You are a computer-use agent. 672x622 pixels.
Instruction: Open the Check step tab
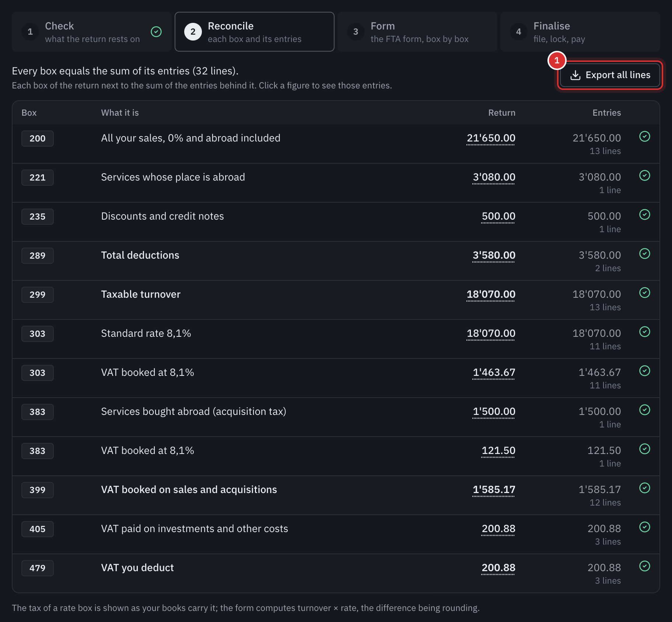pyautogui.click(x=92, y=32)
